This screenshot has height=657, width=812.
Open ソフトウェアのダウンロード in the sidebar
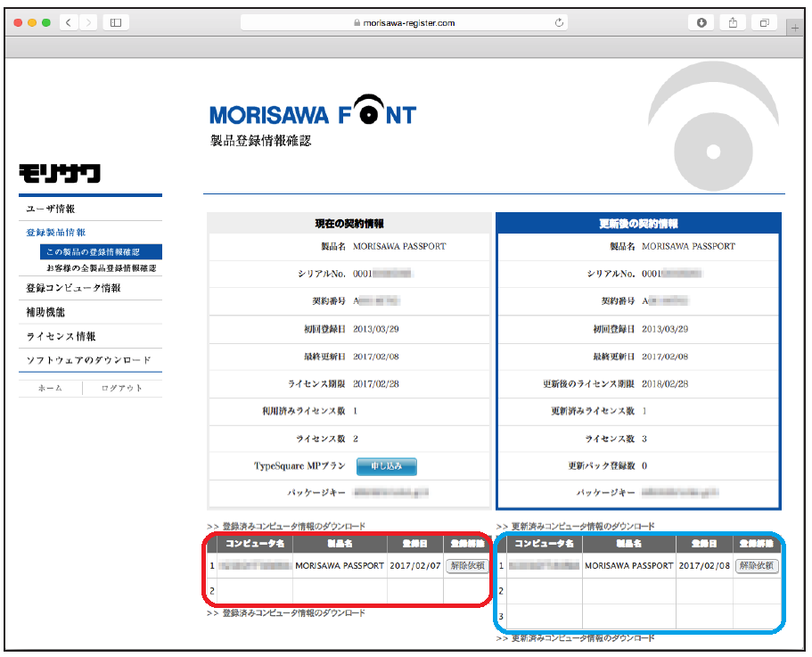click(x=90, y=360)
